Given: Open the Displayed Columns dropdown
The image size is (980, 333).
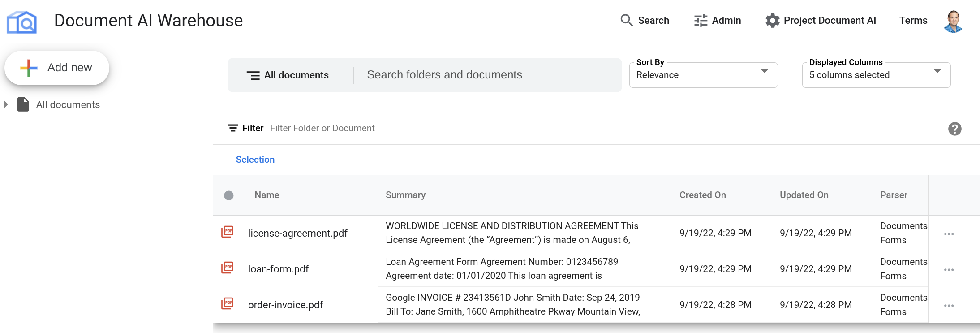Looking at the screenshot, I should [876, 75].
